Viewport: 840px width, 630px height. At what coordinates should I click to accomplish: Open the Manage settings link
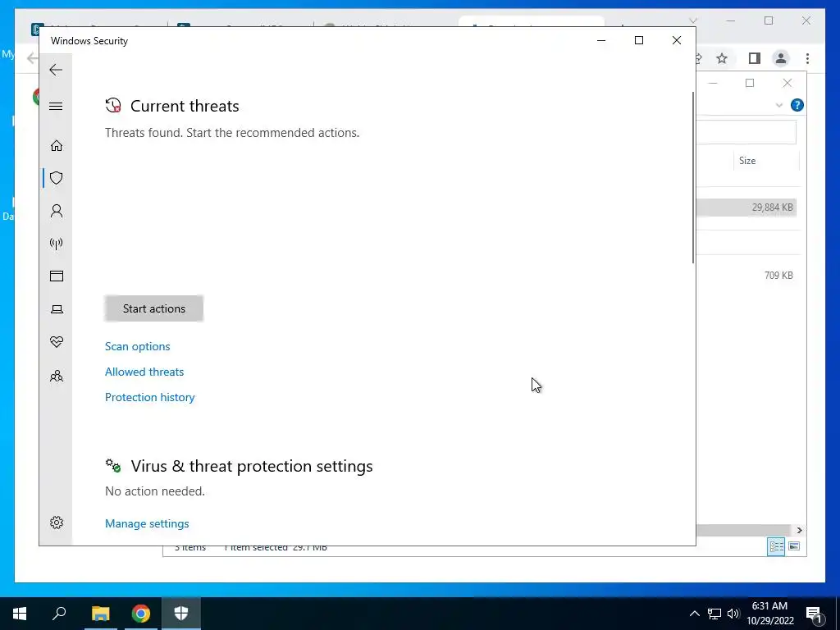pos(147,524)
